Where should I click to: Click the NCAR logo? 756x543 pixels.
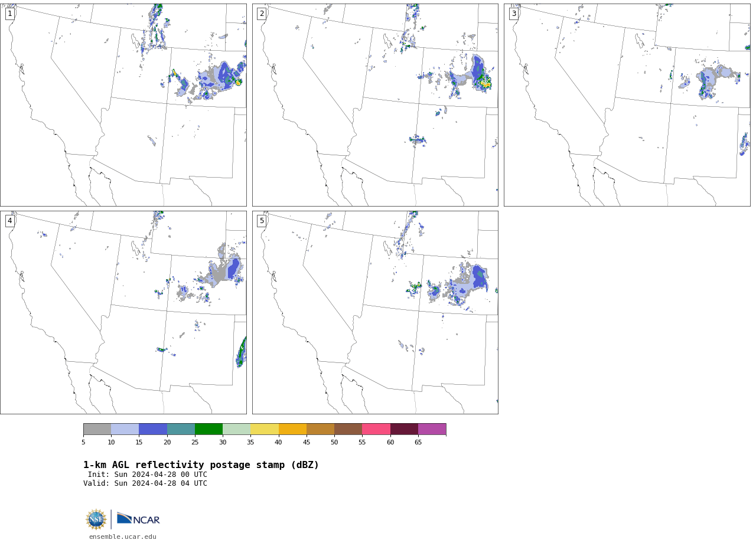pos(138,519)
